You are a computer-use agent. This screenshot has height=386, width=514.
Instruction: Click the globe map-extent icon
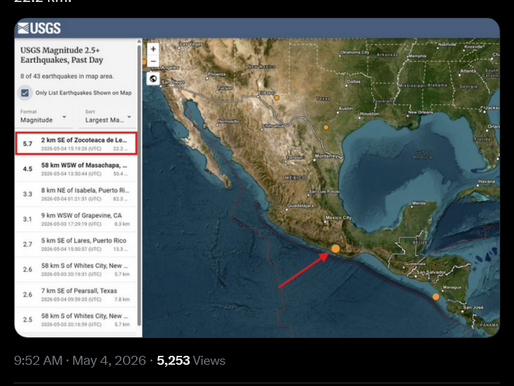[153, 79]
